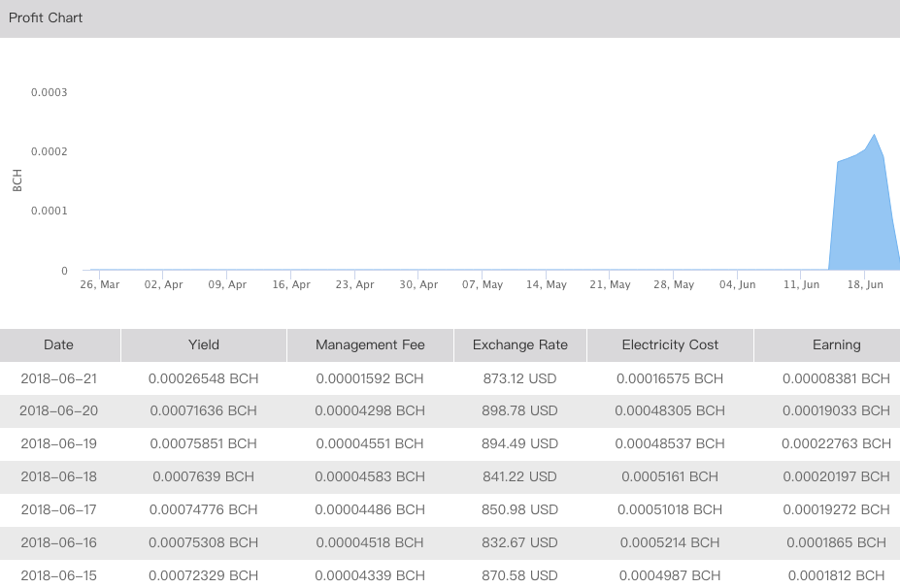Select the 2018-06-21 date row
This screenshot has width=900, height=588.
[x=58, y=378]
